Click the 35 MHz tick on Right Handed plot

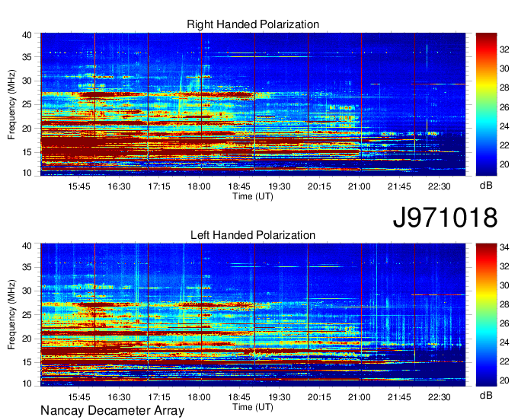pos(27,57)
